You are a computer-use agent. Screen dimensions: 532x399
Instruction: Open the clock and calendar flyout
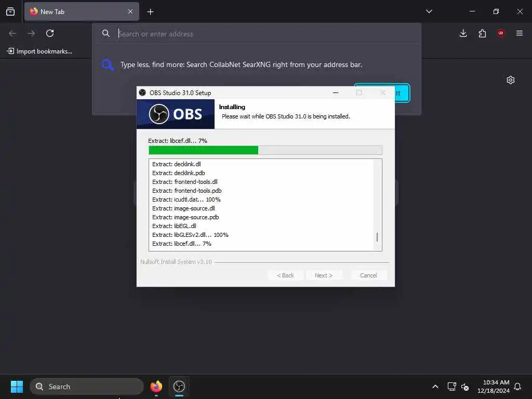[494, 387]
